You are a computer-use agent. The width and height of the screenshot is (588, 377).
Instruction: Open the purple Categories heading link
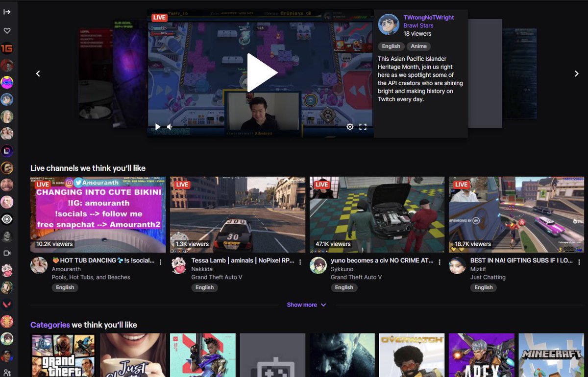tap(50, 325)
